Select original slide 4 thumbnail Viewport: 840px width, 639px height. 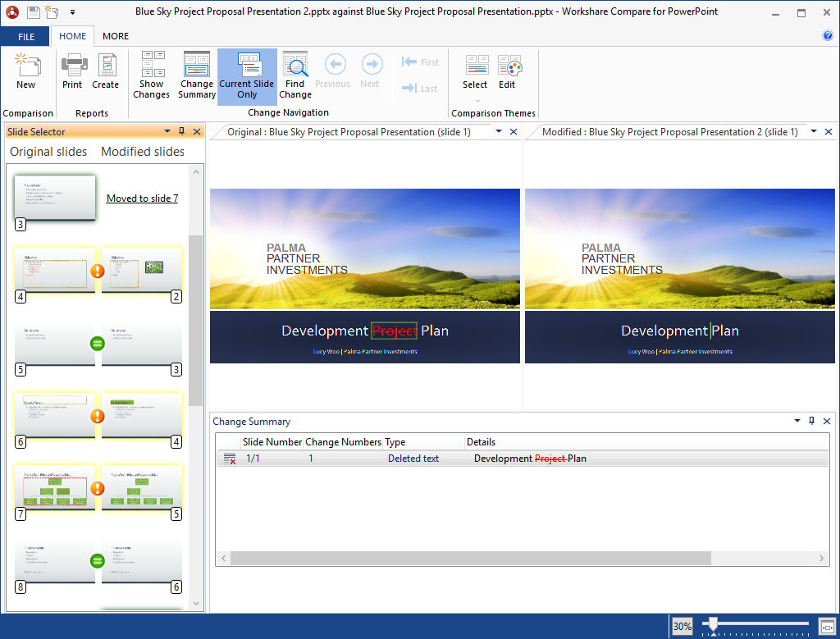(55, 270)
